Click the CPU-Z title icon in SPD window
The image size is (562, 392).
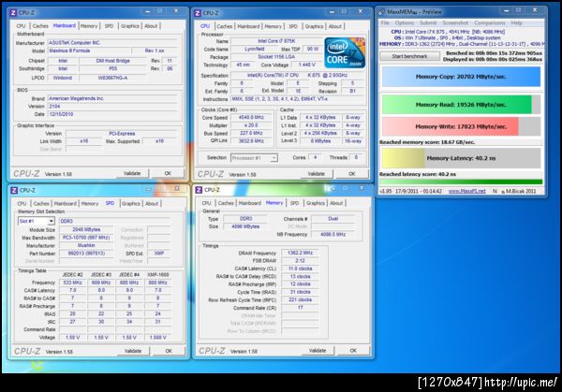[x=14, y=190]
